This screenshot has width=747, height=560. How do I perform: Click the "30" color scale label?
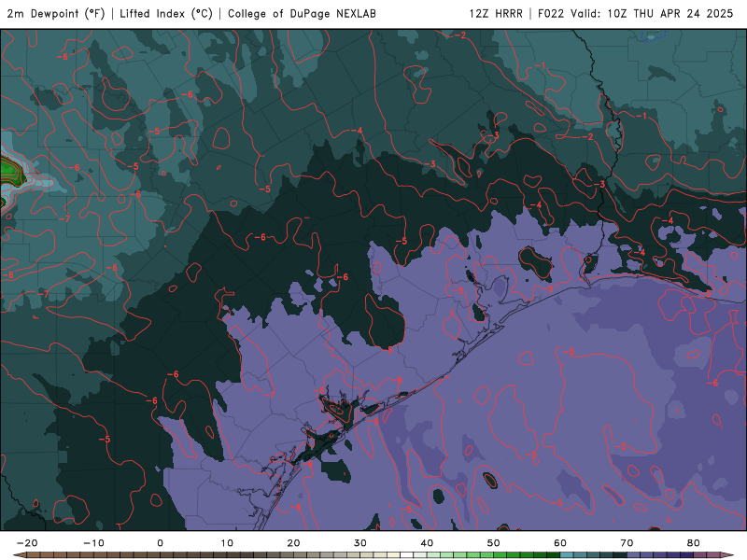pos(360,543)
